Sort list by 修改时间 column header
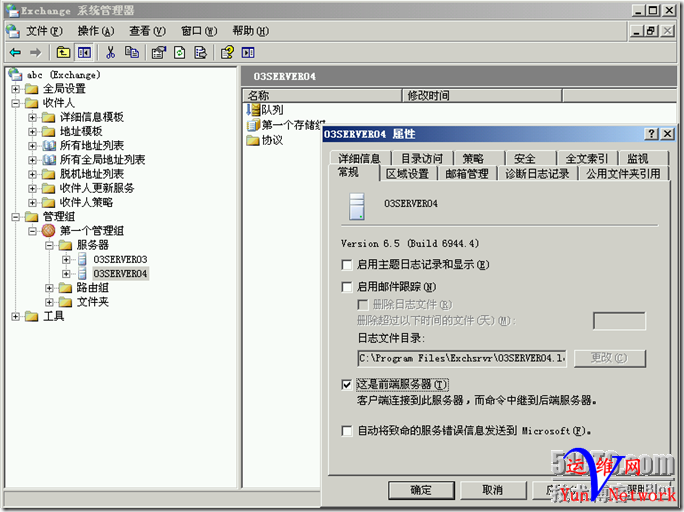This screenshot has width=684, height=512. (482, 96)
